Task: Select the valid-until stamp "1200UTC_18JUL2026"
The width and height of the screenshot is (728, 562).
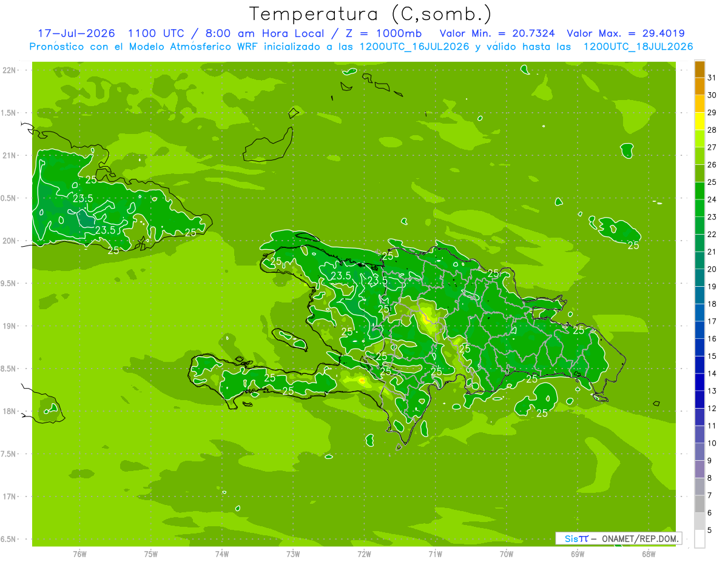Action: [638, 47]
